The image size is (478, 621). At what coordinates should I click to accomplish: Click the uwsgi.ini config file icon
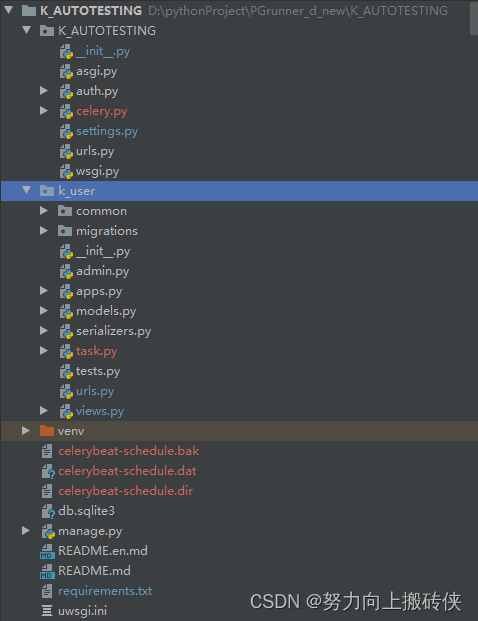47,611
